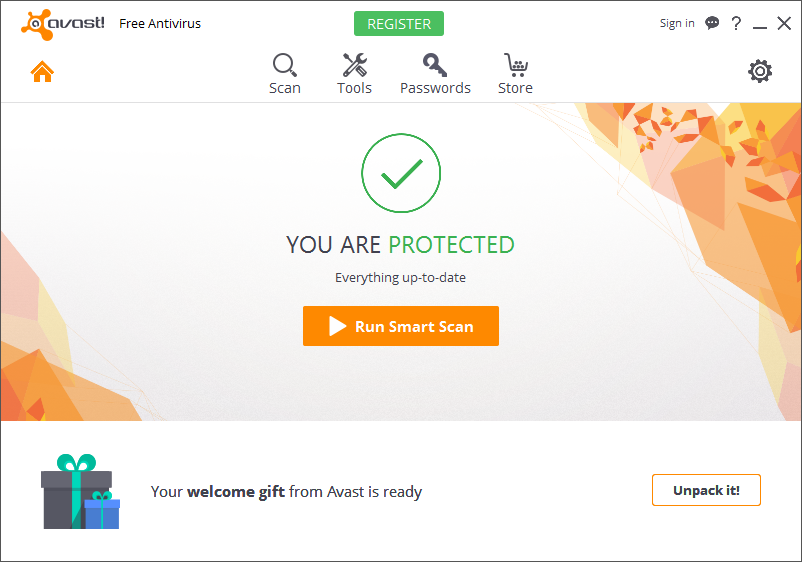The width and height of the screenshot is (802, 562).
Task: Minimize the Avast window
Action: tap(760, 24)
